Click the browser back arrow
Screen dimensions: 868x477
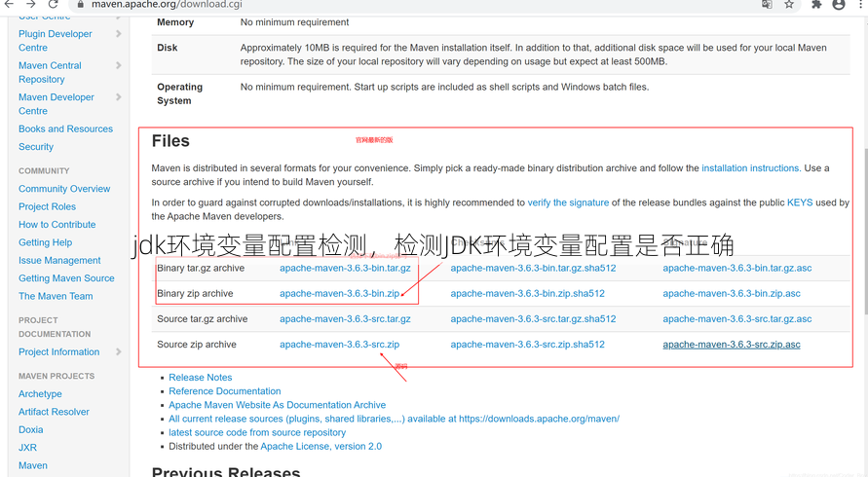pyautogui.click(x=9, y=4)
